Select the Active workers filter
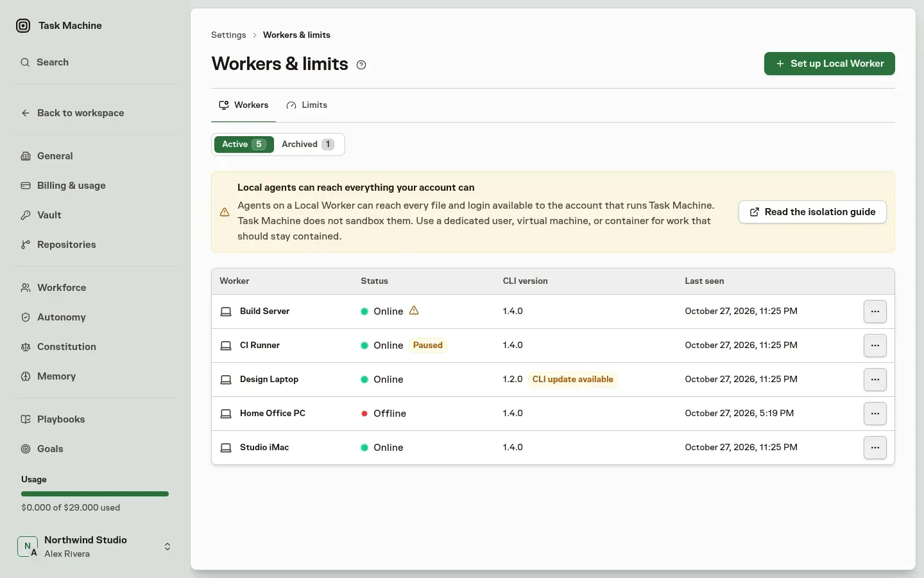Screen dimensions: 924x578 pos(244,144)
